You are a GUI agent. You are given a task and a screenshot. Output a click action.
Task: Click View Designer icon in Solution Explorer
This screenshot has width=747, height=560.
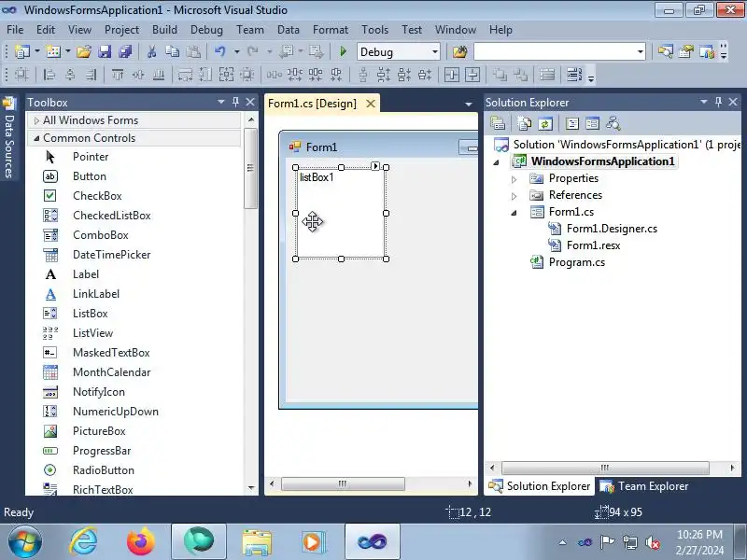pos(593,124)
